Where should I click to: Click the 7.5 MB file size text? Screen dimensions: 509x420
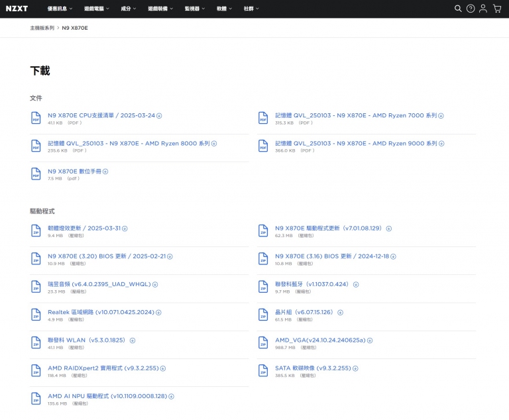[x=55, y=178]
